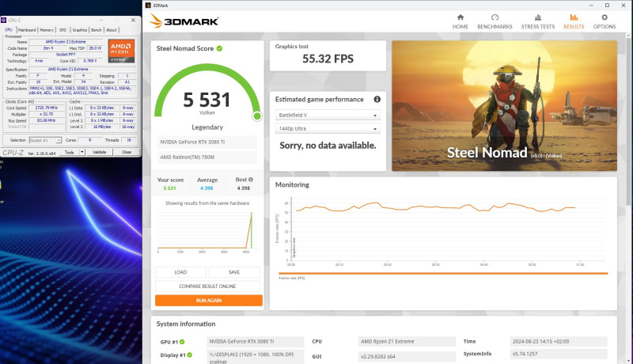Click the green check next to GPU #1

(182, 342)
